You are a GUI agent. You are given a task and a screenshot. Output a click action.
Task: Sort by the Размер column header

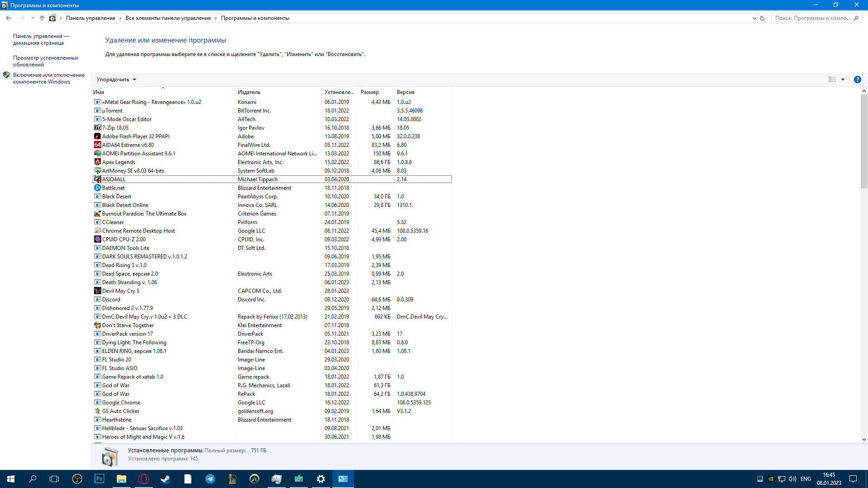(x=376, y=92)
